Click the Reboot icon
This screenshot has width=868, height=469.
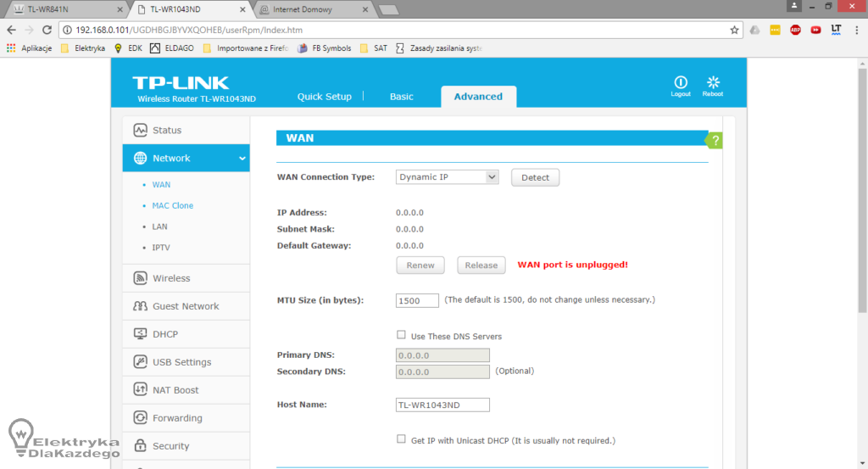713,82
